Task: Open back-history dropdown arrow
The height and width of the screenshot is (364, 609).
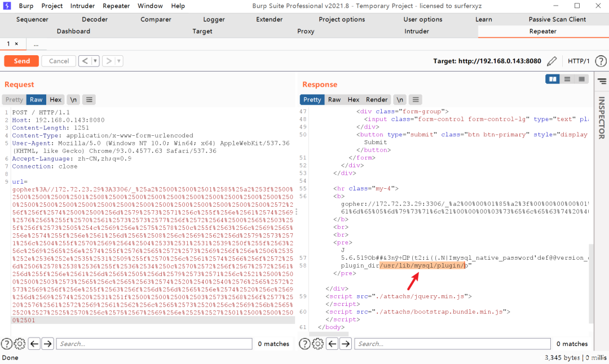Action: (x=95, y=61)
